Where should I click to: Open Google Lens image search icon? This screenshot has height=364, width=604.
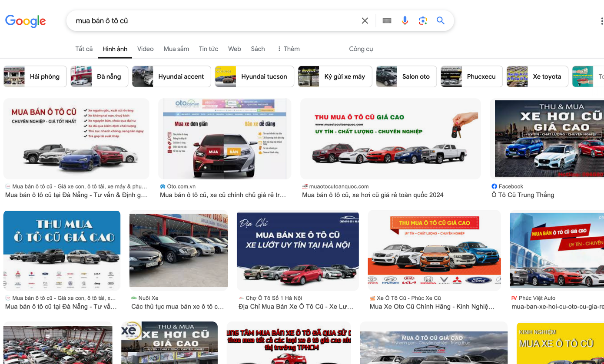point(422,21)
